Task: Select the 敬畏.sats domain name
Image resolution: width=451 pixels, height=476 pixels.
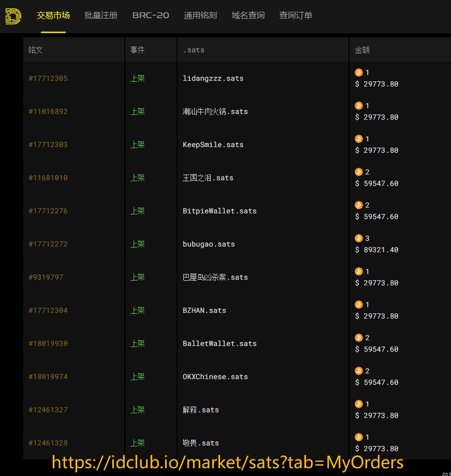Action: coord(200,443)
